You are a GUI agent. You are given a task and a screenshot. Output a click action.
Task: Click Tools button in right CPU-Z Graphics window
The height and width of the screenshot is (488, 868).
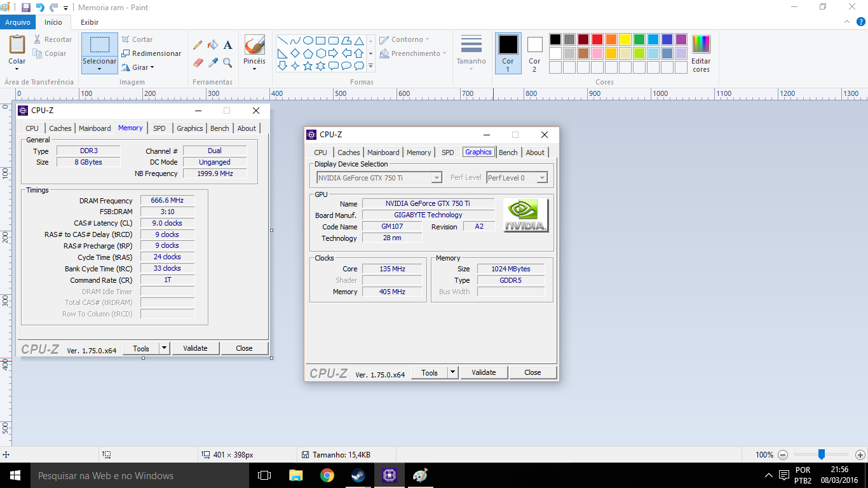[430, 372]
